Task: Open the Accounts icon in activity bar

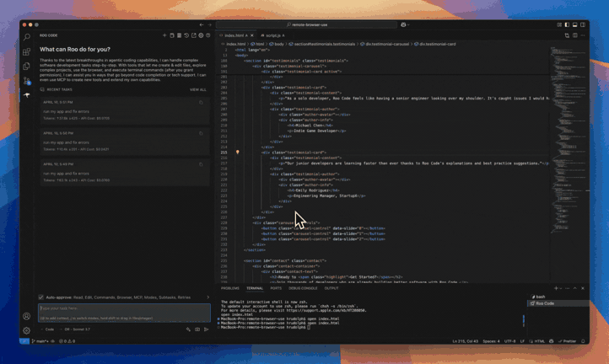Action: [27, 316]
